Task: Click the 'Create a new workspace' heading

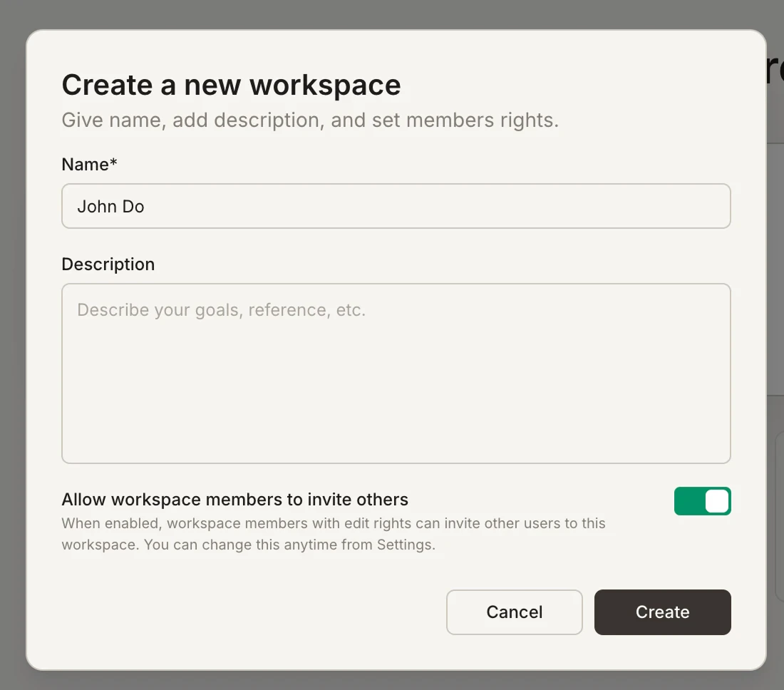Action: [x=231, y=84]
